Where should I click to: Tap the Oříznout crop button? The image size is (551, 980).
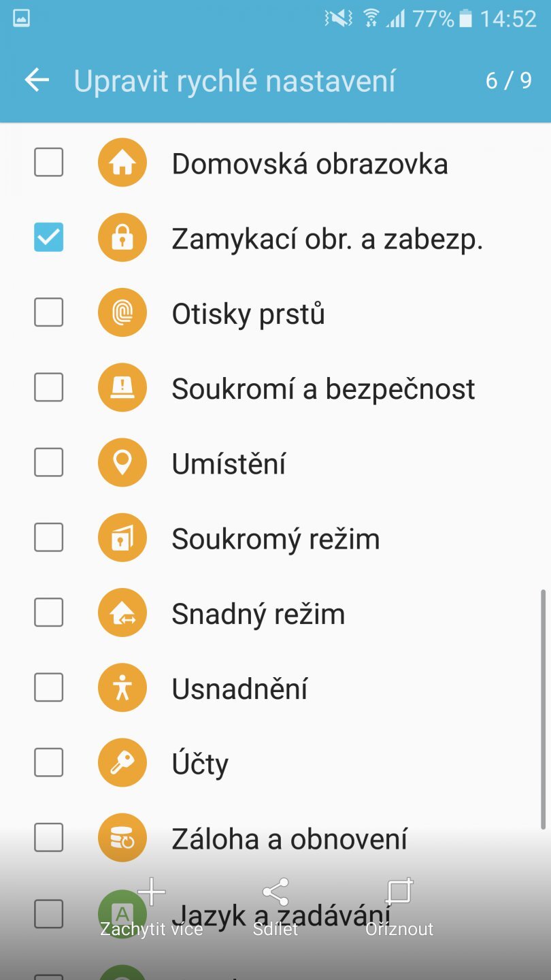click(x=399, y=906)
